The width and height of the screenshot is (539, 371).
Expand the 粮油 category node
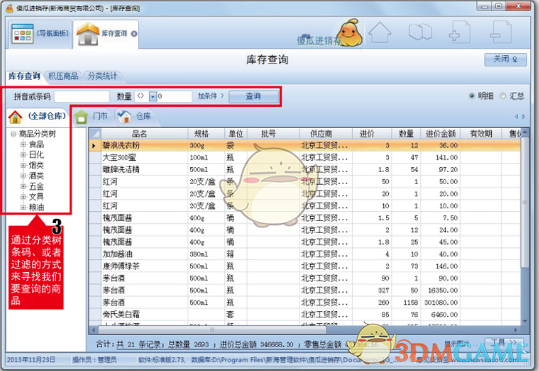tap(23, 207)
